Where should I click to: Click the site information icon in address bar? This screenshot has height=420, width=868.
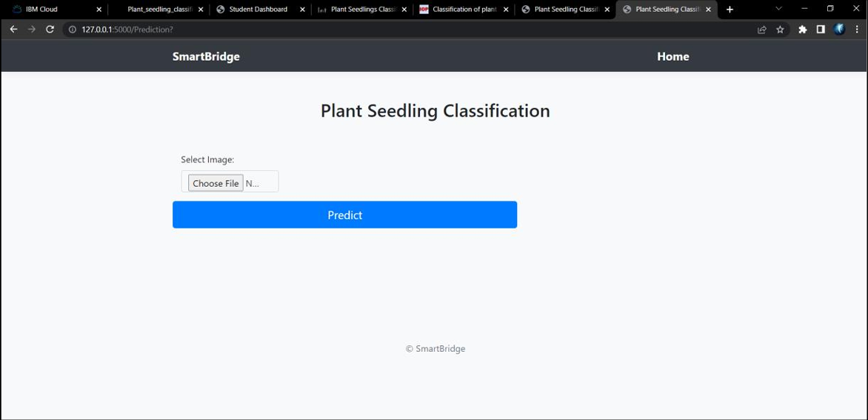73,30
